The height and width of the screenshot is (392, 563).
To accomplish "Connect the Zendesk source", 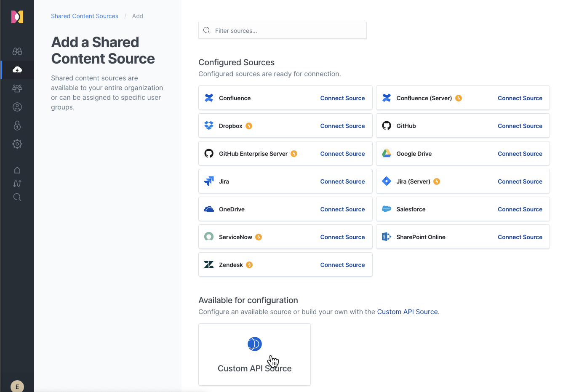I will (x=342, y=265).
